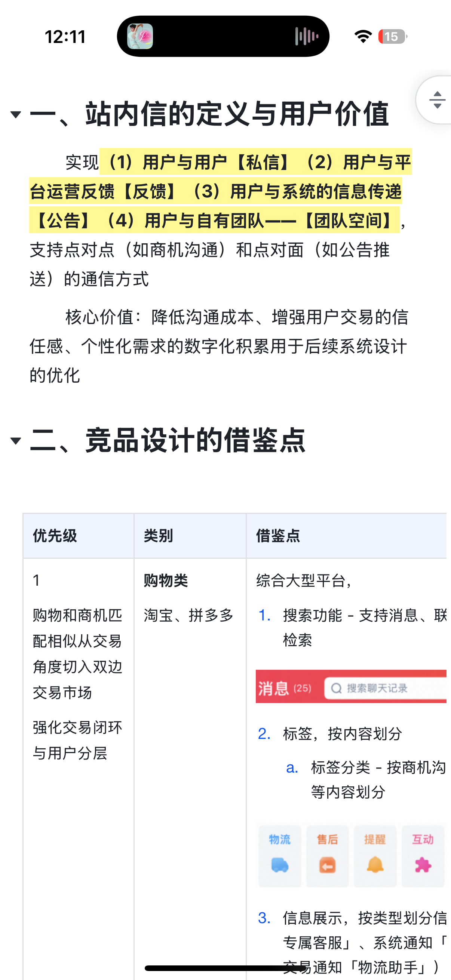Tap the 淘宝、拼多多 cell text

coord(188,615)
